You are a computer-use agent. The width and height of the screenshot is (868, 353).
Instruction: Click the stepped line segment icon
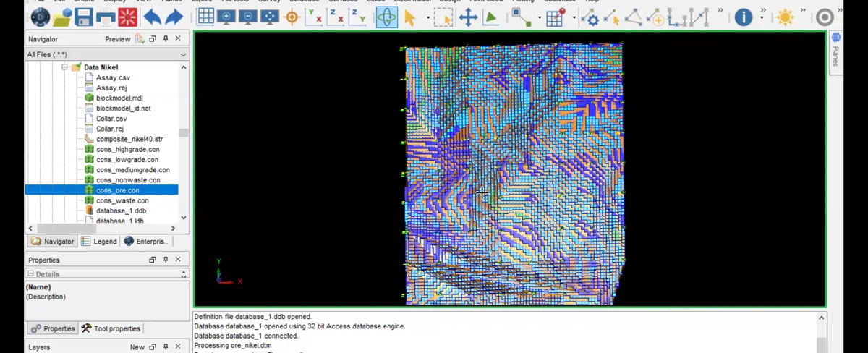coord(678,17)
